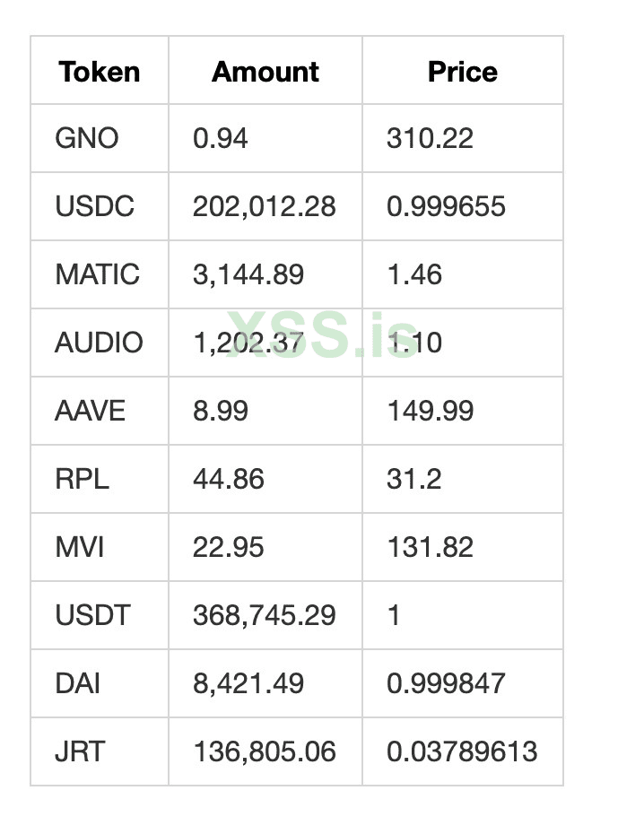Click the USDT token name
The image size is (644, 825).
point(93,615)
